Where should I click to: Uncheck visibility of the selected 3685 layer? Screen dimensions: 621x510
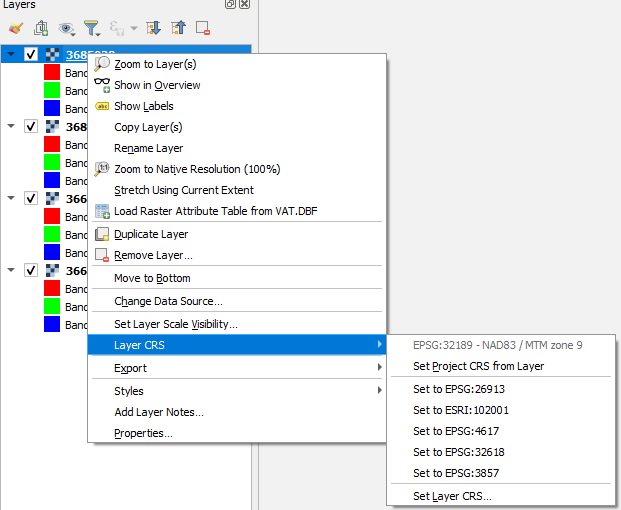coord(31,54)
